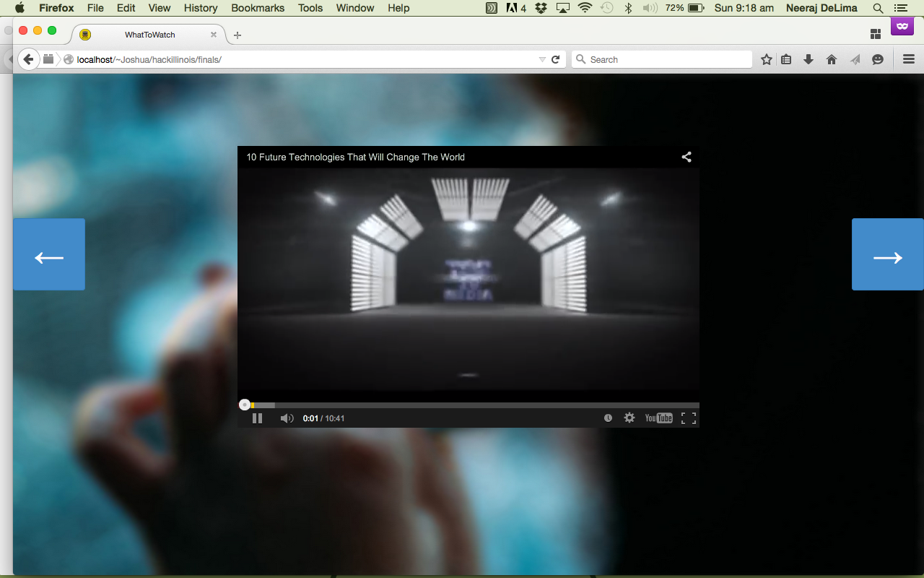Click the Adobe menu bar icon
Screen dimensions: 924x578
coord(516,8)
